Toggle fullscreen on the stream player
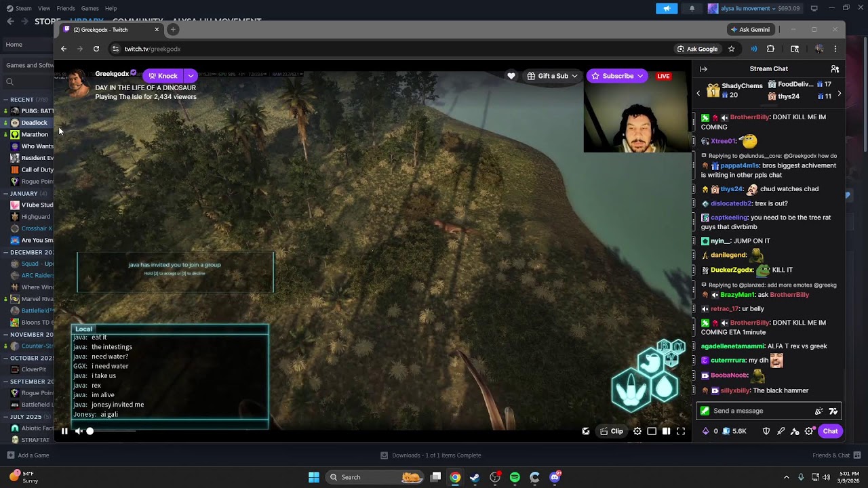Image resolution: width=868 pixels, height=488 pixels. pos(681,431)
